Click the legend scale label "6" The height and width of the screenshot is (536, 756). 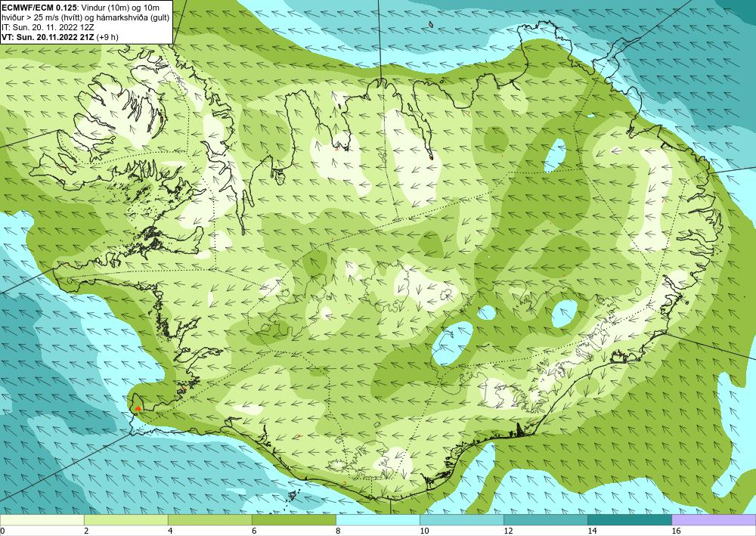[254, 531]
